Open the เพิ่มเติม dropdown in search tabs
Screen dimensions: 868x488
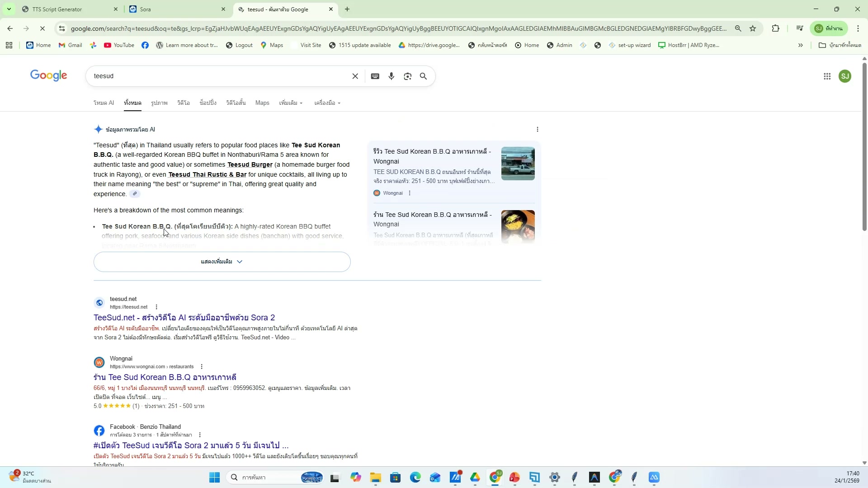pyautogui.click(x=291, y=103)
